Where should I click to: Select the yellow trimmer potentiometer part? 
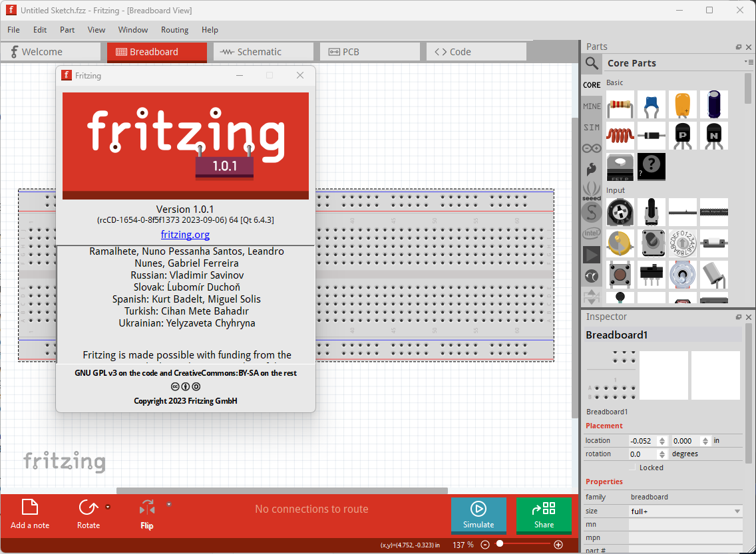[620, 243]
